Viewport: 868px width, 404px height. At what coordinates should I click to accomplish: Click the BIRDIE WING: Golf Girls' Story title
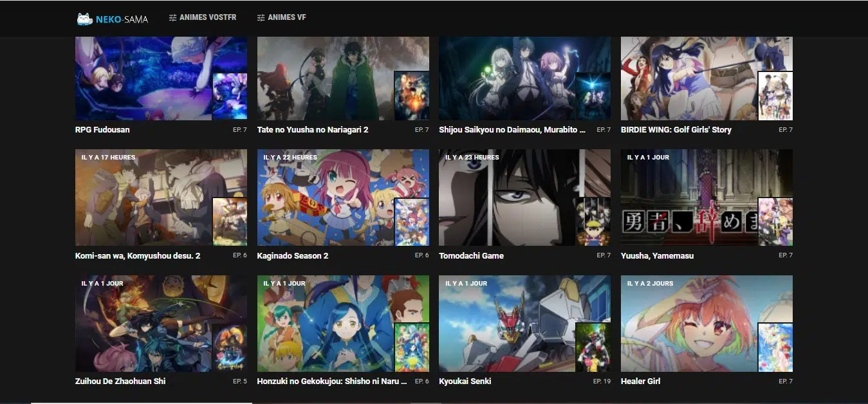click(676, 130)
